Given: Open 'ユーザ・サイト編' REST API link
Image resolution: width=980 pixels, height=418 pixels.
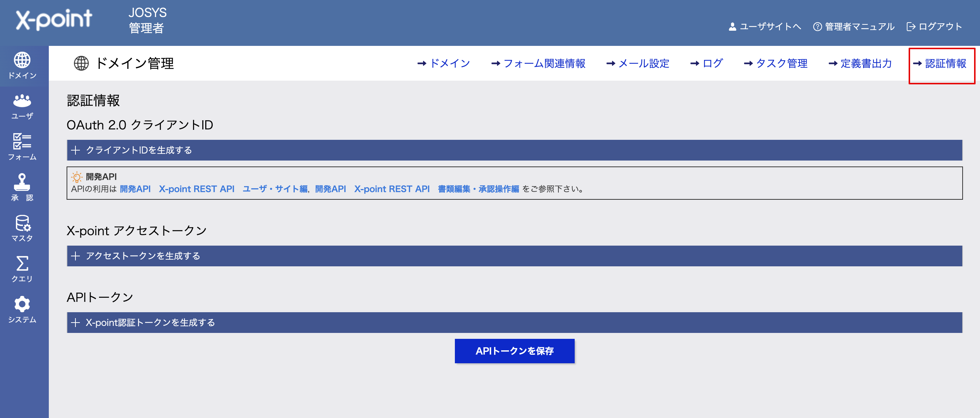Looking at the screenshot, I should point(275,189).
